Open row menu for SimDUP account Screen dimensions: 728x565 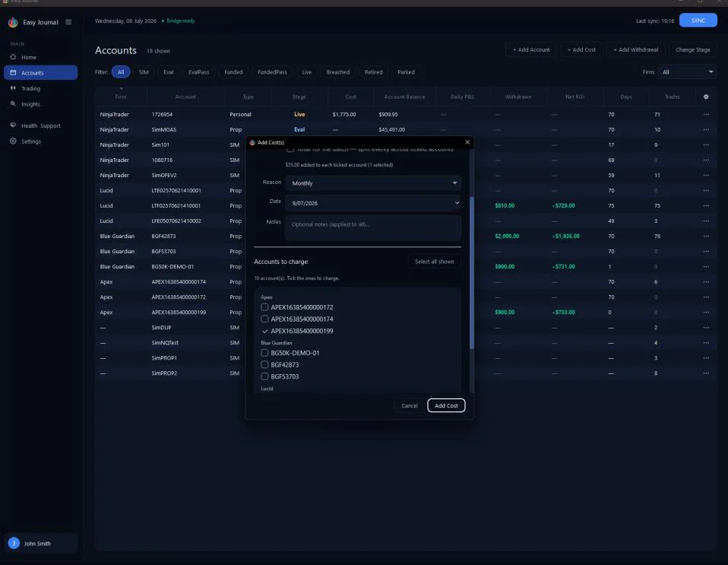[706, 328]
